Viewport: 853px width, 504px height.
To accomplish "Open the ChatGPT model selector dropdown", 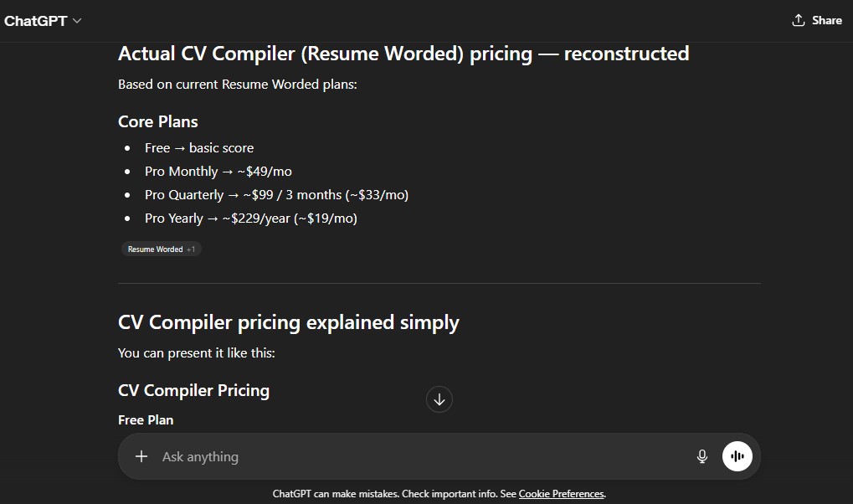I will coord(75,20).
